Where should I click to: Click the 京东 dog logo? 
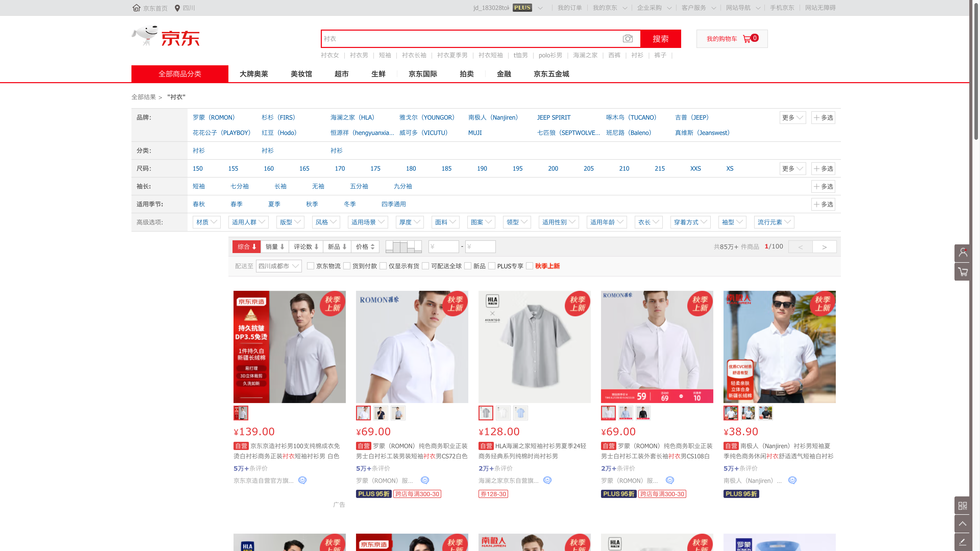pos(165,36)
